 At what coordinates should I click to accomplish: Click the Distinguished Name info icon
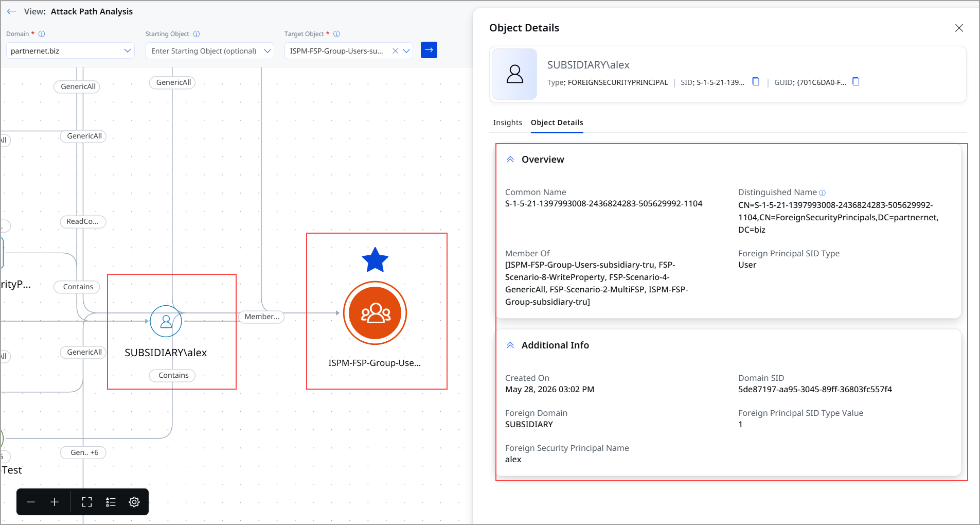click(822, 193)
